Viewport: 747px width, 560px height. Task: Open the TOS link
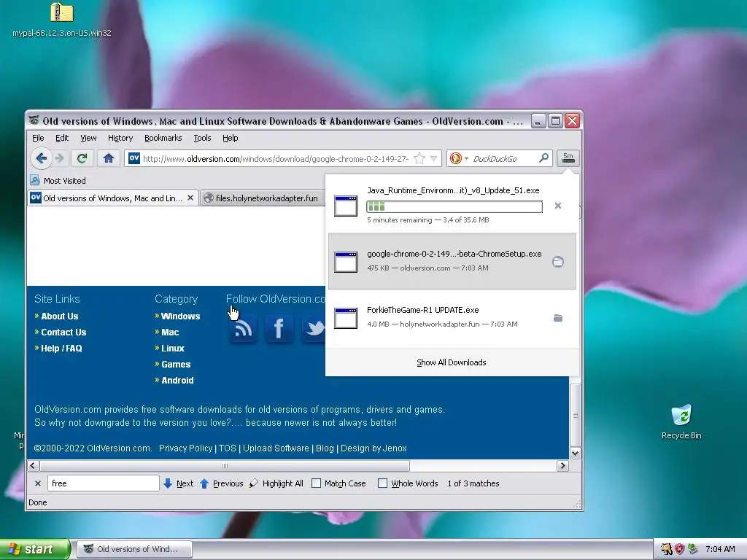pyautogui.click(x=228, y=448)
